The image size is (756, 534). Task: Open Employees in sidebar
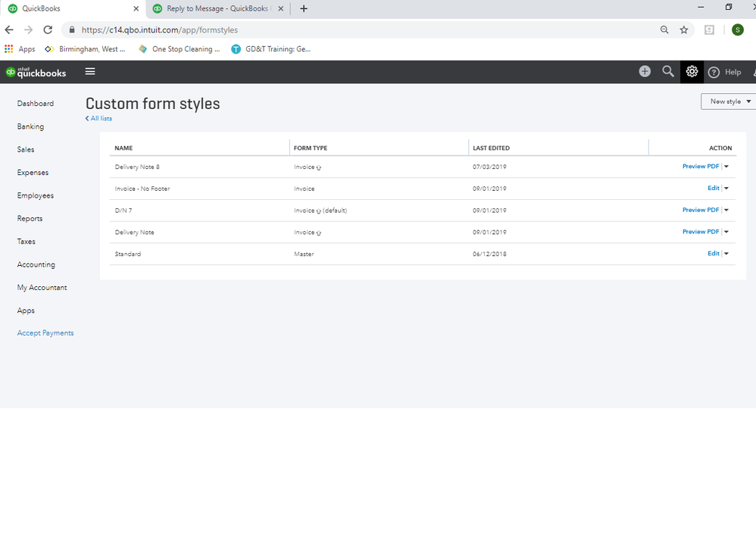pyautogui.click(x=35, y=195)
